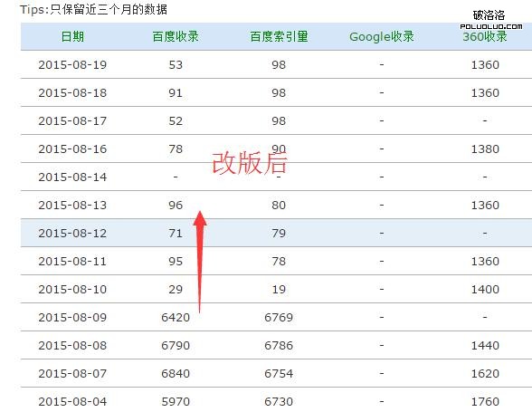Click index value 79 for 08-12
This screenshot has height=412, width=532.
pyautogui.click(x=279, y=233)
